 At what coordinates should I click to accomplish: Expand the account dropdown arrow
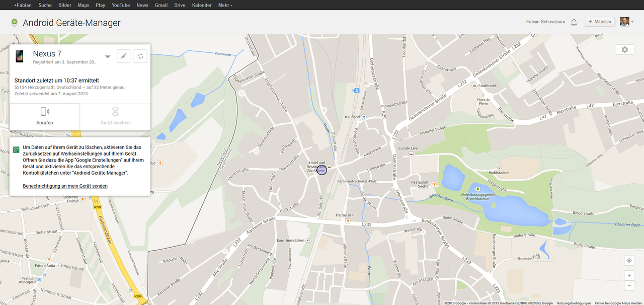point(632,22)
